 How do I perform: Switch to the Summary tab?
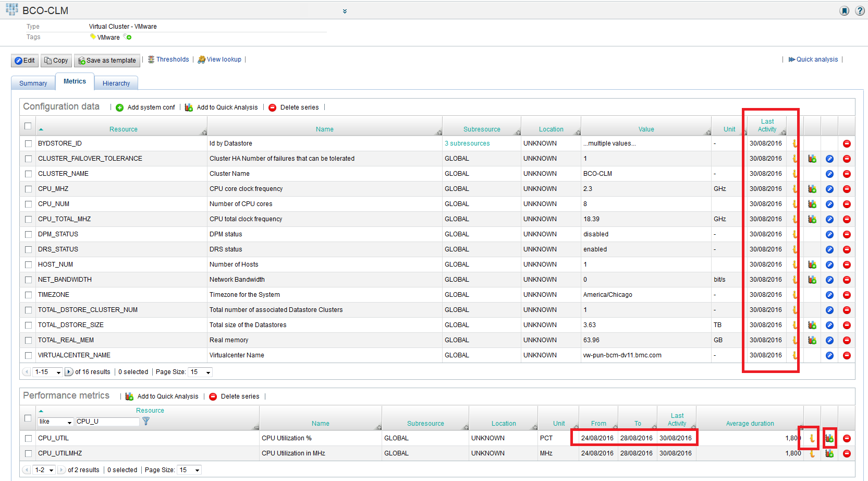pos(33,83)
